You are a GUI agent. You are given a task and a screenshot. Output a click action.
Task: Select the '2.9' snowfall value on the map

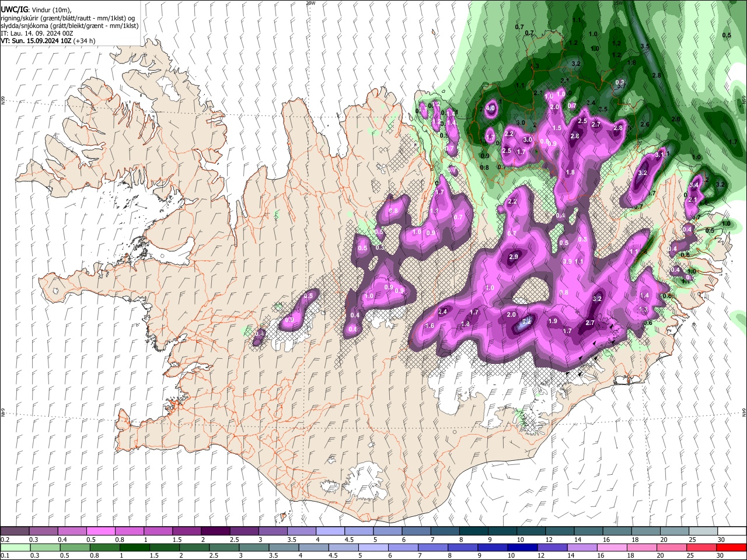pos(514,257)
